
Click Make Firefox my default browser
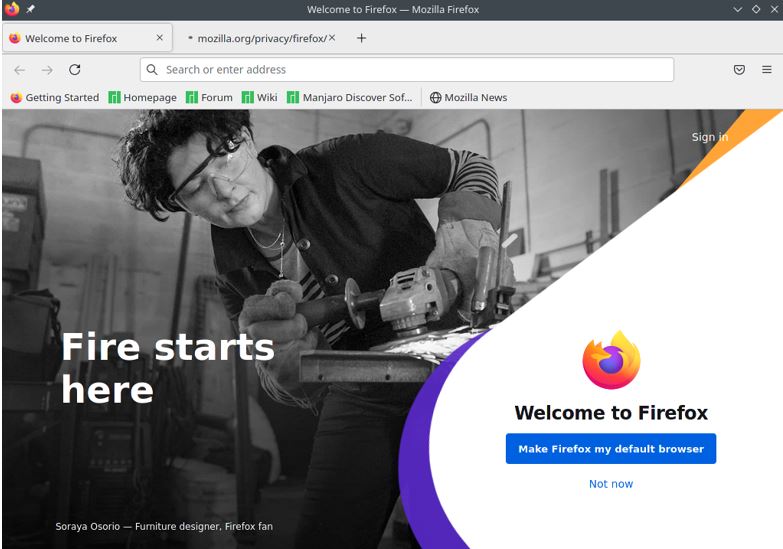click(x=611, y=449)
